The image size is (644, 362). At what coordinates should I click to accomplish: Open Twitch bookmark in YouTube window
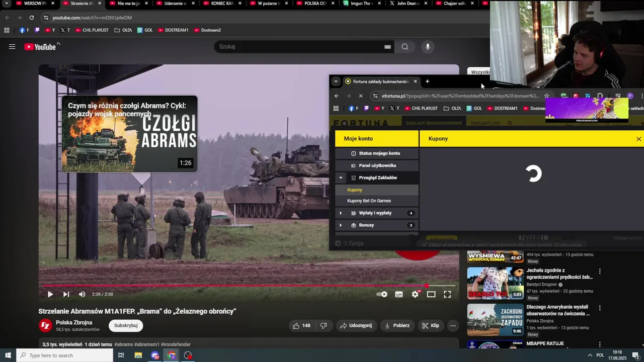[x=37, y=30]
